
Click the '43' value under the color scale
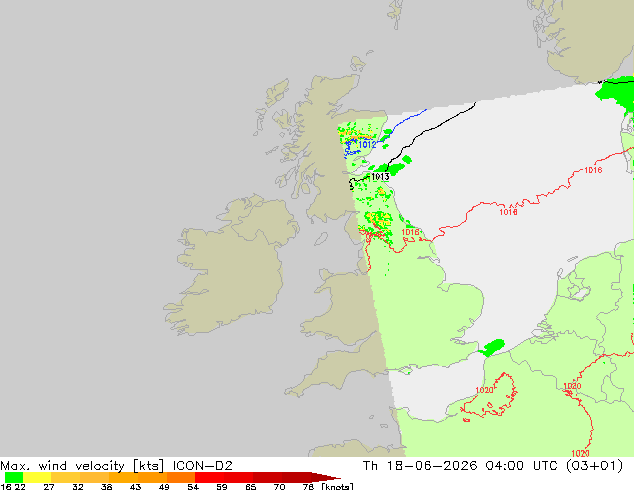135,487
